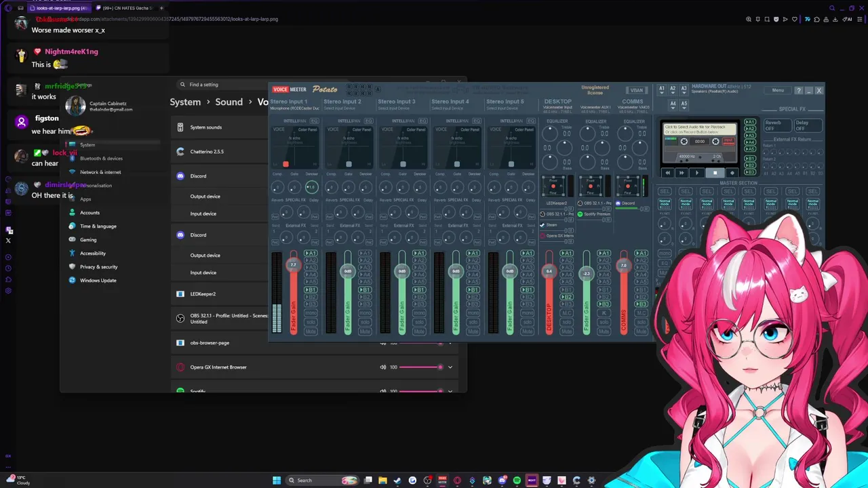
Task: Toggle B3 bus on COMMS strip
Action: coord(641,304)
